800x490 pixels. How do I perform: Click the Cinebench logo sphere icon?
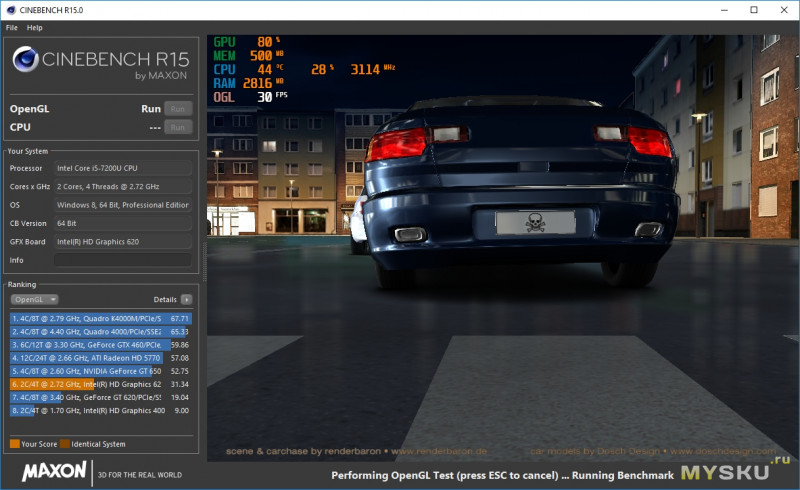tap(26, 59)
